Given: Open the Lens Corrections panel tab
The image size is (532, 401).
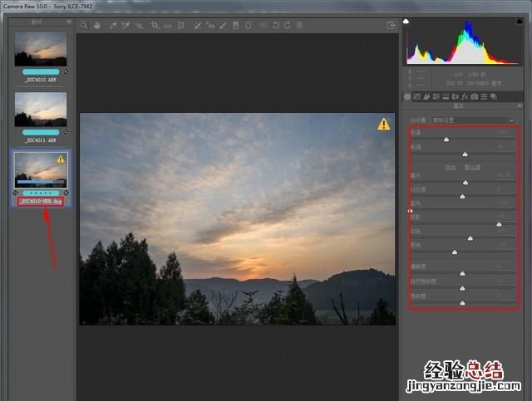Looking at the screenshot, I should (x=455, y=97).
